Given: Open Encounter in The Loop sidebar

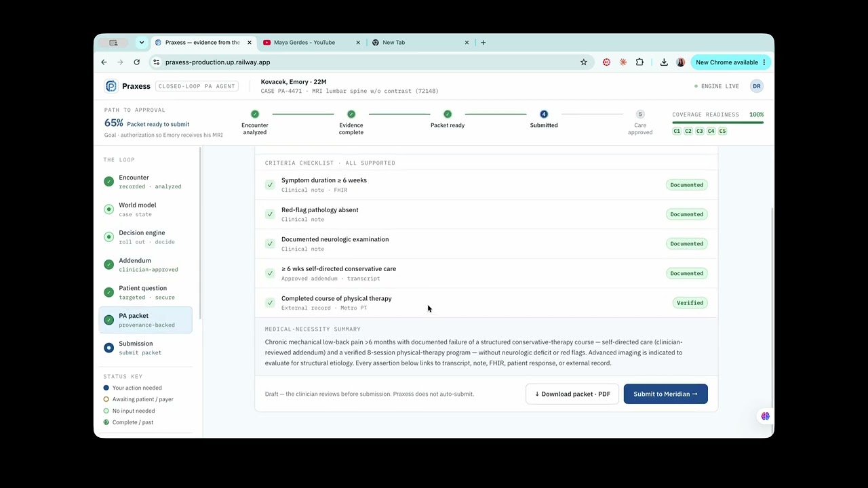Looking at the screenshot, I should pos(146,182).
